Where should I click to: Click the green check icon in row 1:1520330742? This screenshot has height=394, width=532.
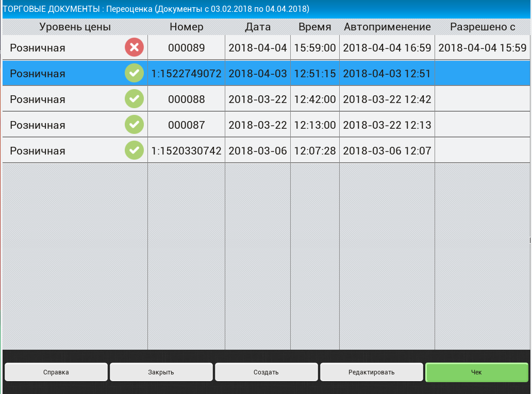coord(134,150)
